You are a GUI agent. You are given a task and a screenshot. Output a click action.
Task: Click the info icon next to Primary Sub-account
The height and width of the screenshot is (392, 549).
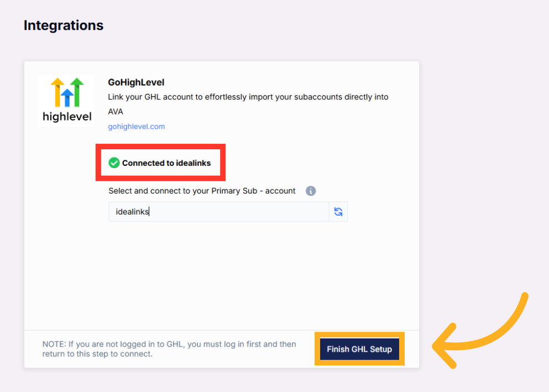point(311,191)
